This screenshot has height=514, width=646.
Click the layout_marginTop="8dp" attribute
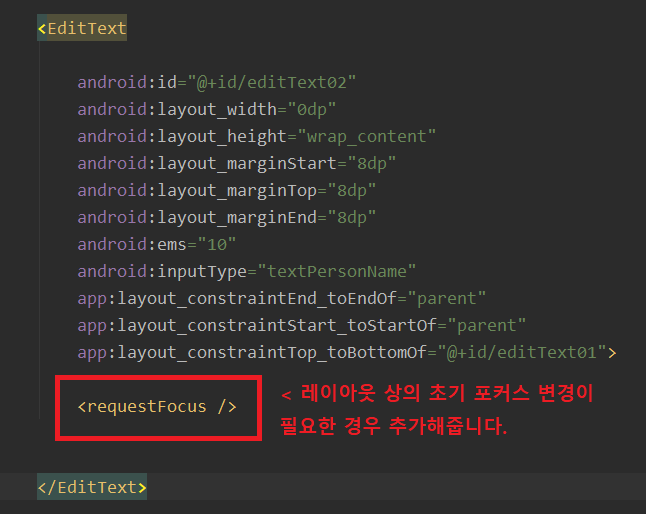227,190
